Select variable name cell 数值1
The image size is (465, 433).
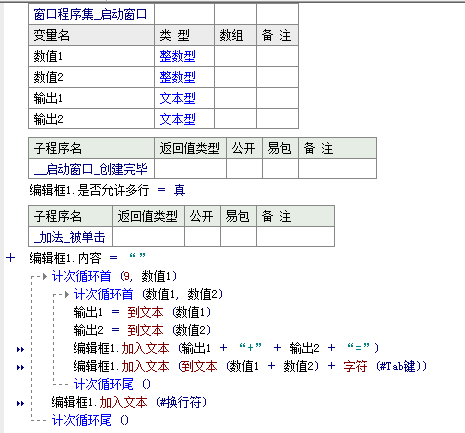click(91, 56)
